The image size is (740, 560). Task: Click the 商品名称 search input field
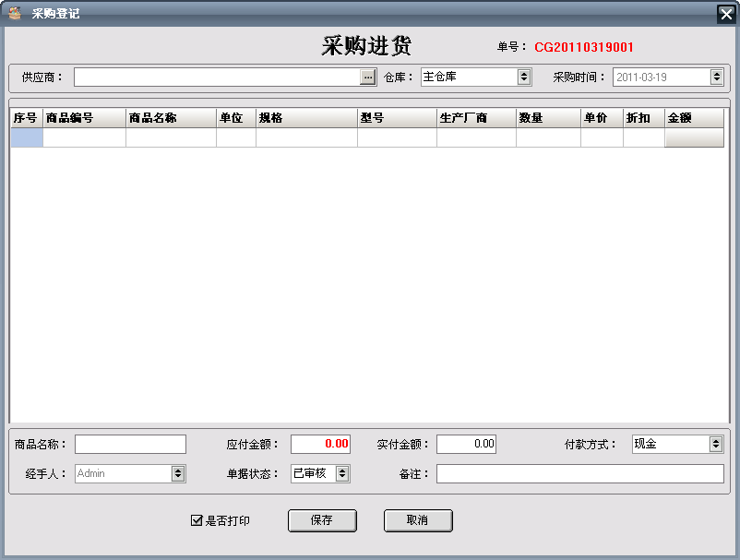coord(130,445)
